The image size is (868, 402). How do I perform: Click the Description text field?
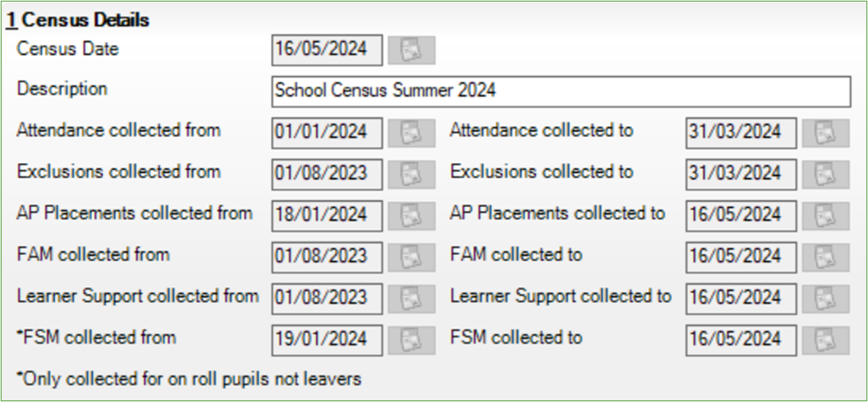(561, 90)
